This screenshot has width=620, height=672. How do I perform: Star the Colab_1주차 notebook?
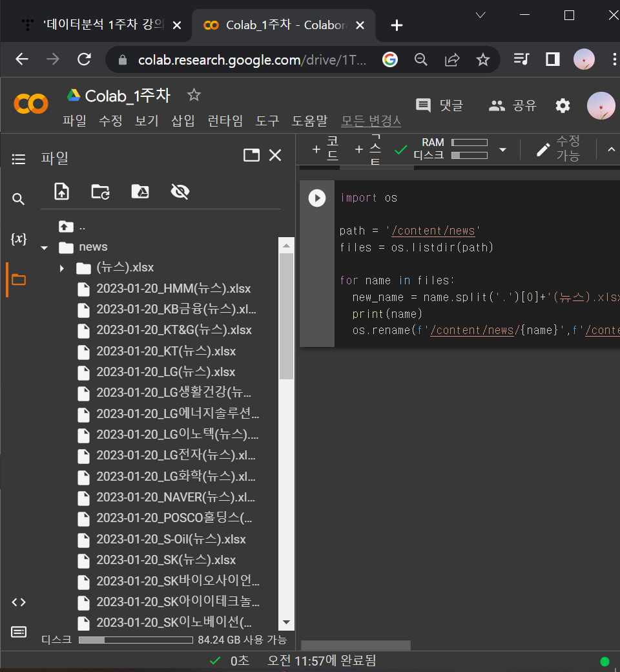coord(194,95)
